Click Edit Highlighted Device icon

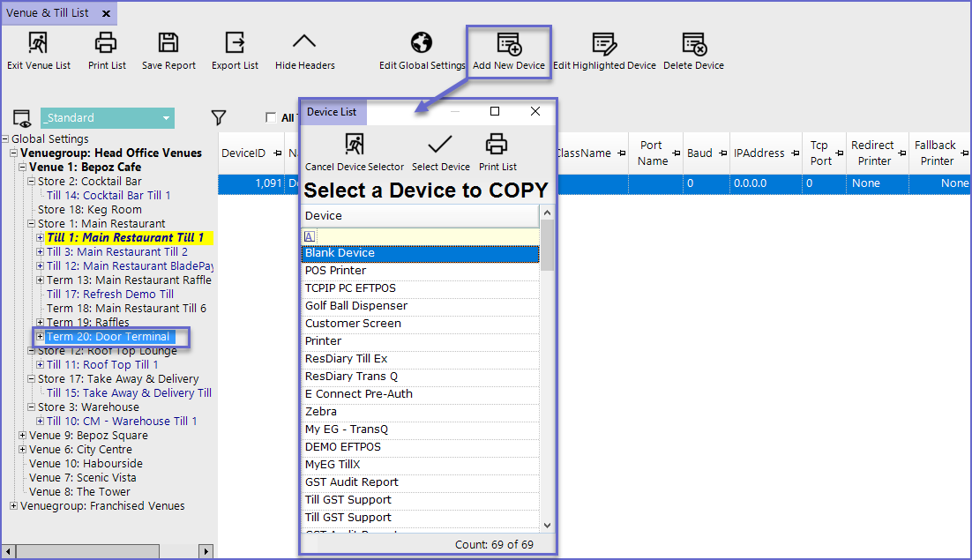tap(604, 44)
